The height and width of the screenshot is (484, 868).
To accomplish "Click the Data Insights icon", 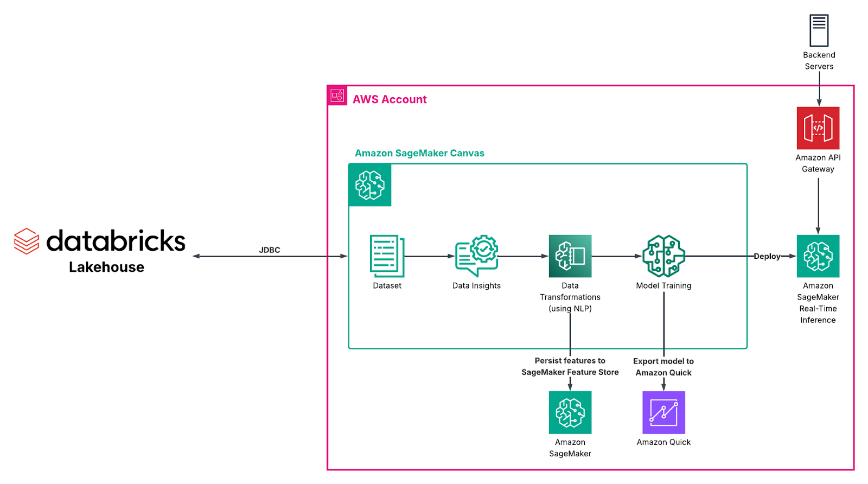I will 477,256.
